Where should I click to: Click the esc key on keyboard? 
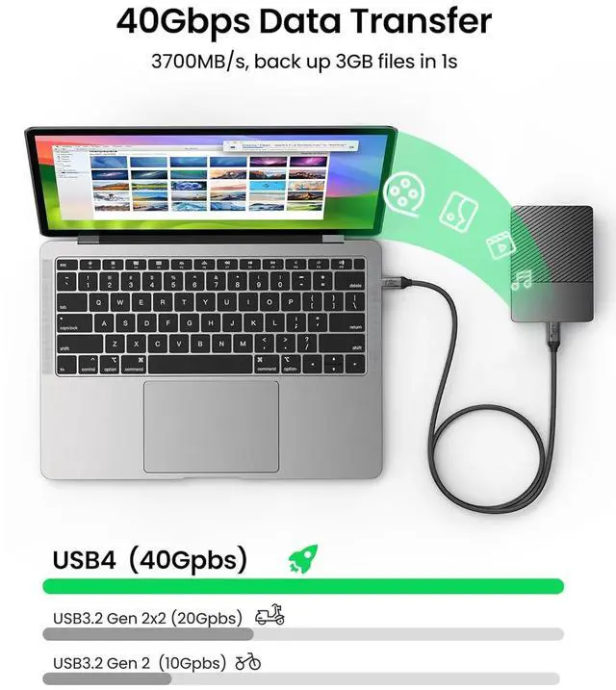(66, 265)
